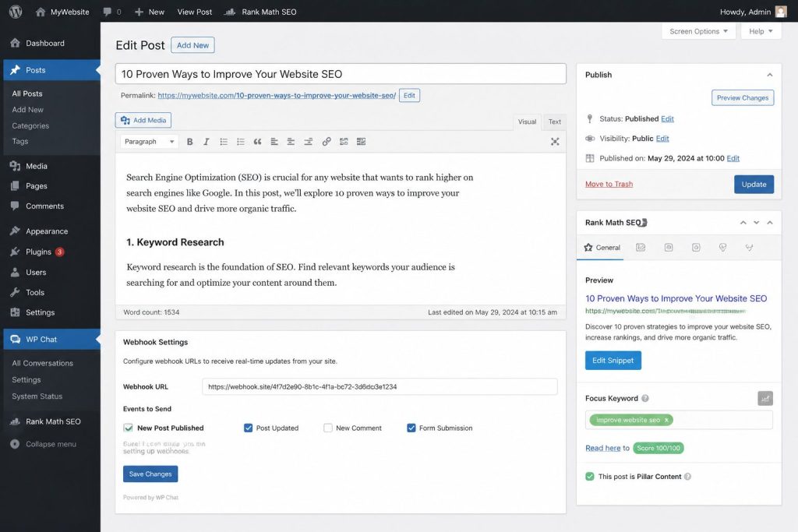Image resolution: width=798 pixels, height=532 pixels.
Task: Align text left in the editor toolbar
Action: click(x=274, y=142)
